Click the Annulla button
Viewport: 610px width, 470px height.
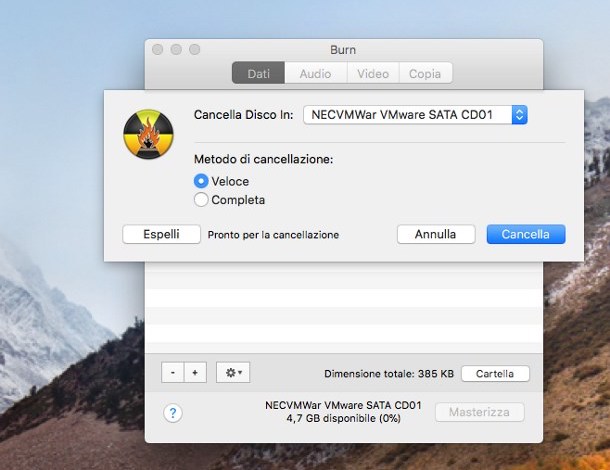(x=436, y=234)
